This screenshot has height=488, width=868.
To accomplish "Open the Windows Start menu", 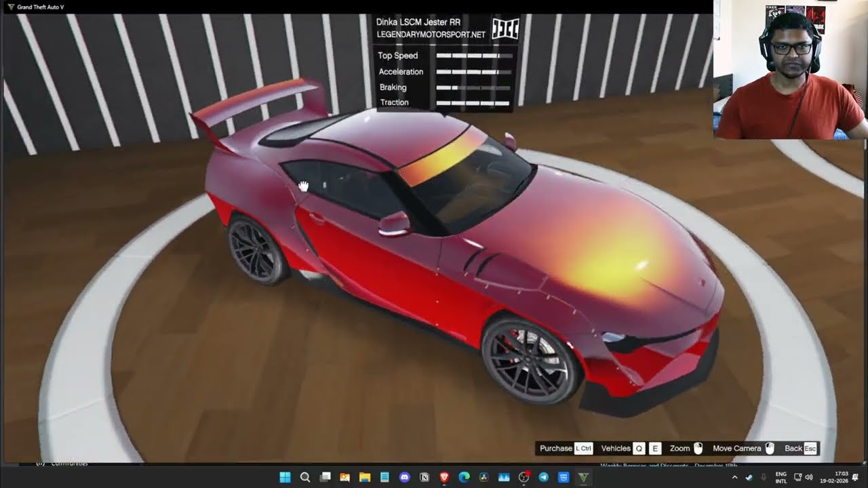I will coord(285,477).
